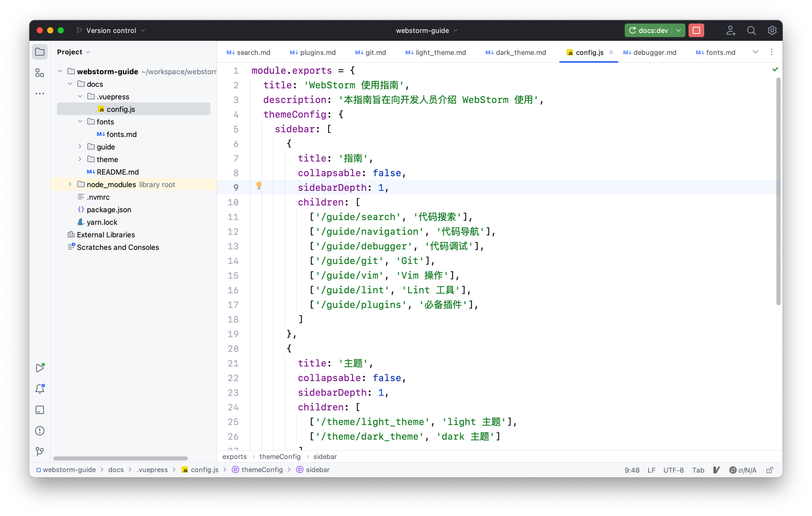812x516 pixels.
Task: Click docs in the navigation bar
Action: point(116,470)
